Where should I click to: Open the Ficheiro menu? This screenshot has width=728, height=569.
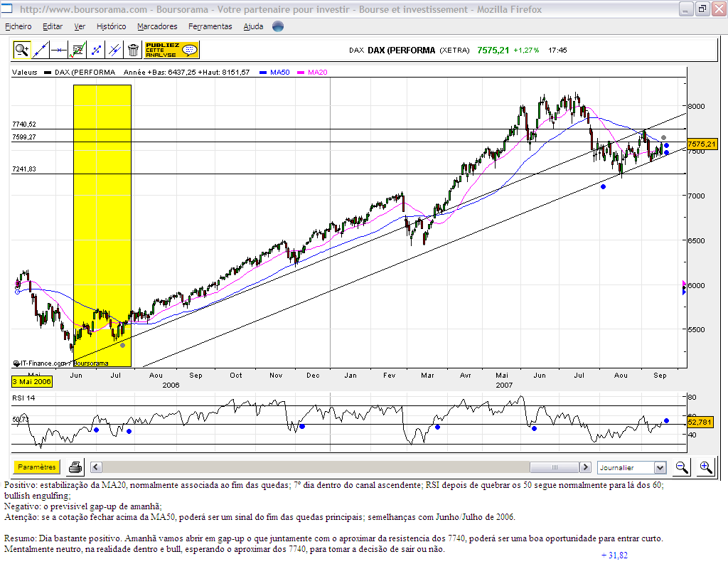(18, 26)
